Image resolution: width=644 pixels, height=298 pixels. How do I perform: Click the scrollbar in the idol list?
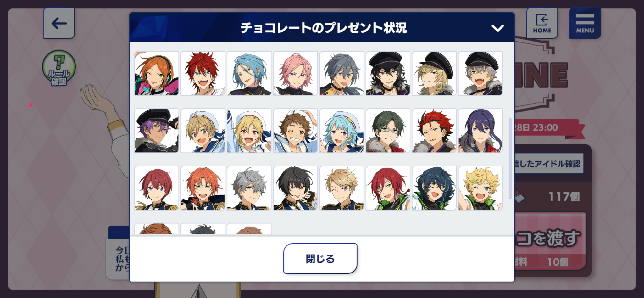(510, 159)
